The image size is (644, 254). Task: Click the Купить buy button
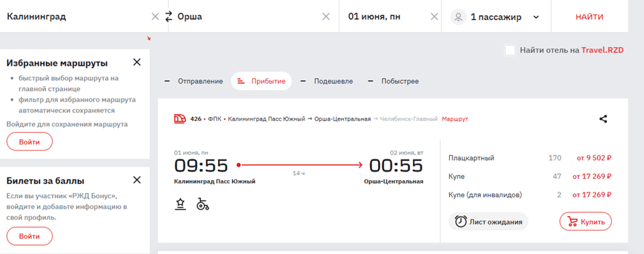coord(586,222)
